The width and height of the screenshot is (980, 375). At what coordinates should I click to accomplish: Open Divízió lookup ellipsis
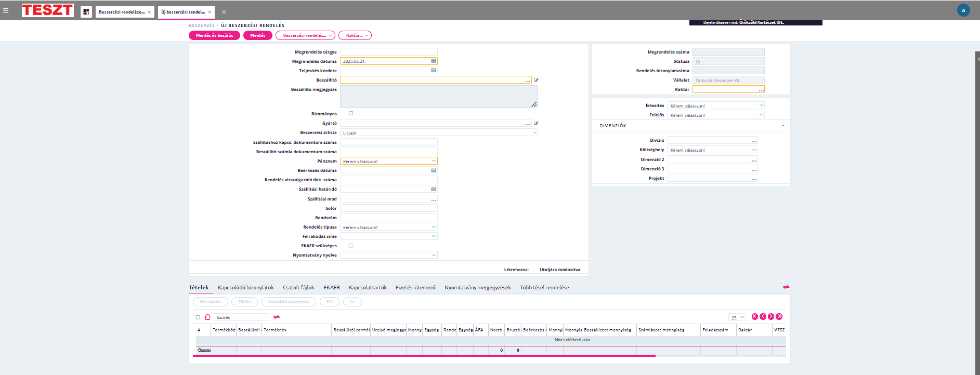point(754,141)
